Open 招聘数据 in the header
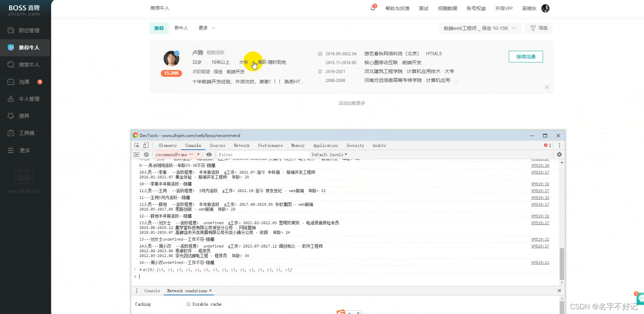The image size is (644, 314). (447, 8)
